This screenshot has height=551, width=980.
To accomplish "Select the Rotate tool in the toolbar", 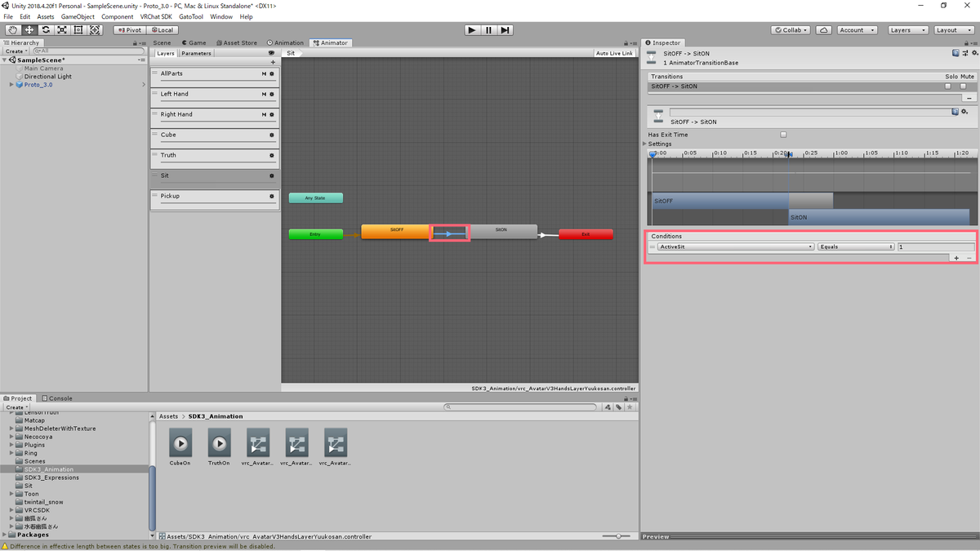I will (45, 29).
